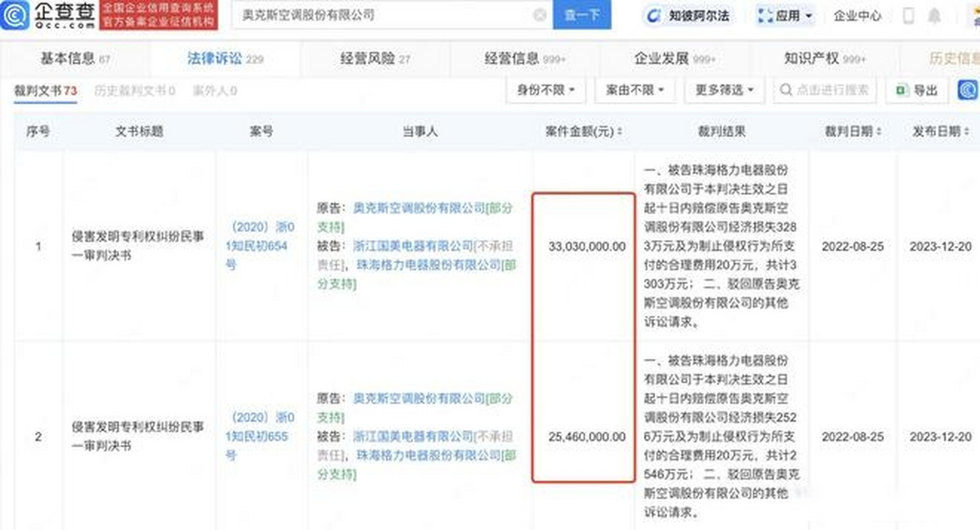
Task: Open defendant 浙江国美电器有限公司 link in row 2
Action: 413,436
